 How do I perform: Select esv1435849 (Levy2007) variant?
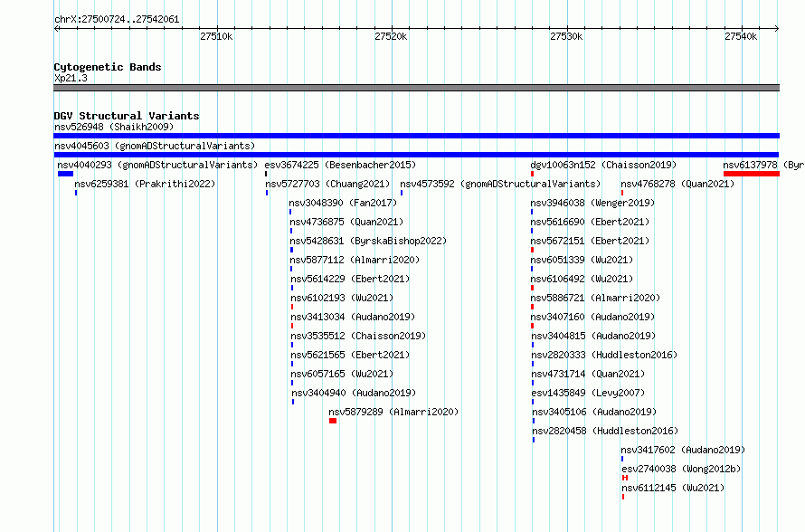click(x=588, y=393)
